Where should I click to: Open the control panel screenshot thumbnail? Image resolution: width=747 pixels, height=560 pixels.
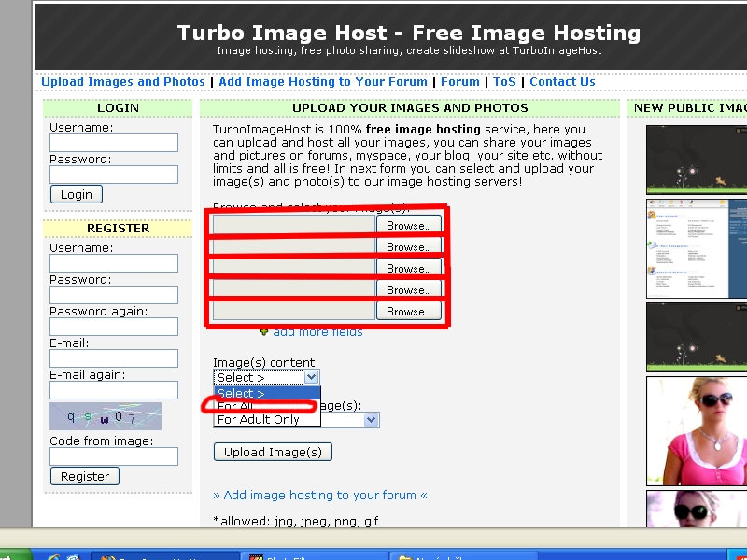pos(697,248)
